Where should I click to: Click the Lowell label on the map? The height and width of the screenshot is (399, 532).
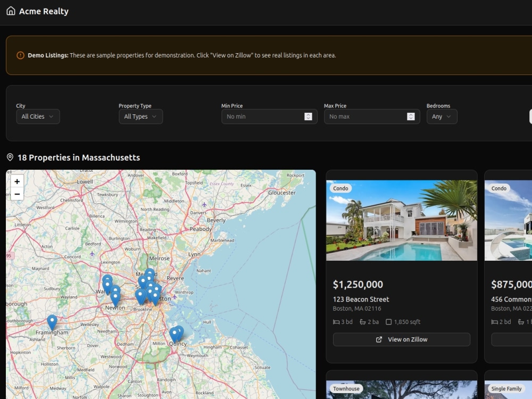click(85, 181)
